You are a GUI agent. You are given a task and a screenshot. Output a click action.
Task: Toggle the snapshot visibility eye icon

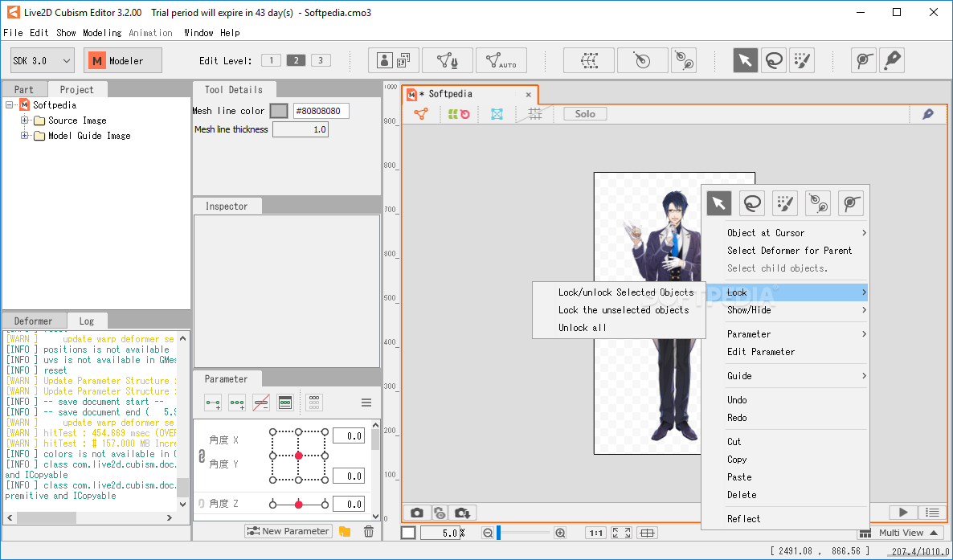coord(440,513)
